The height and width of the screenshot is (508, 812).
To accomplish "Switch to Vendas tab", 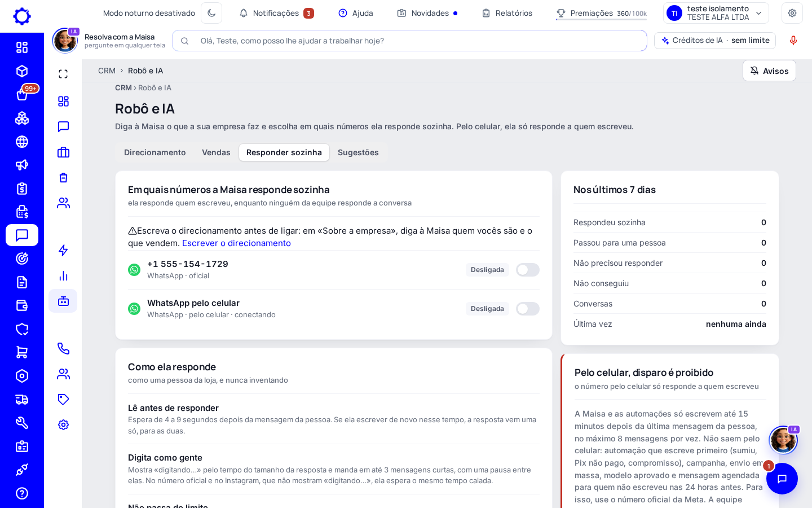I will (x=216, y=152).
